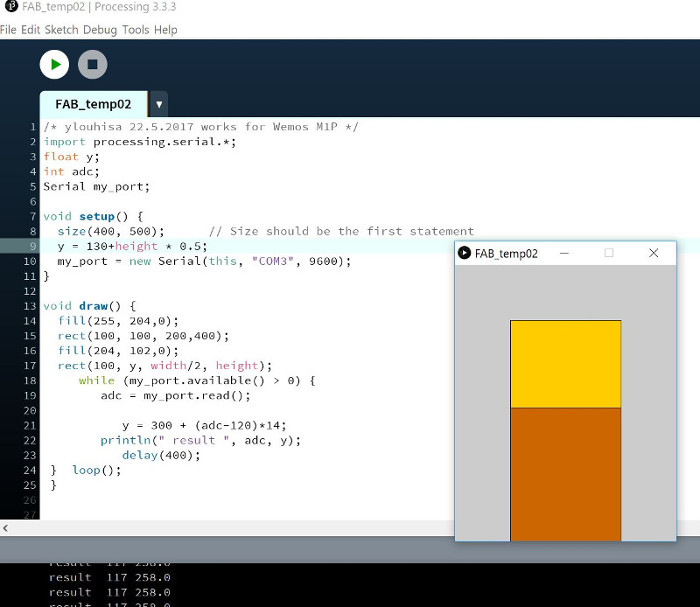700x607 pixels.
Task: Click the sketch window's Processing icon
Action: pyautogui.click(x=464, y=253)
